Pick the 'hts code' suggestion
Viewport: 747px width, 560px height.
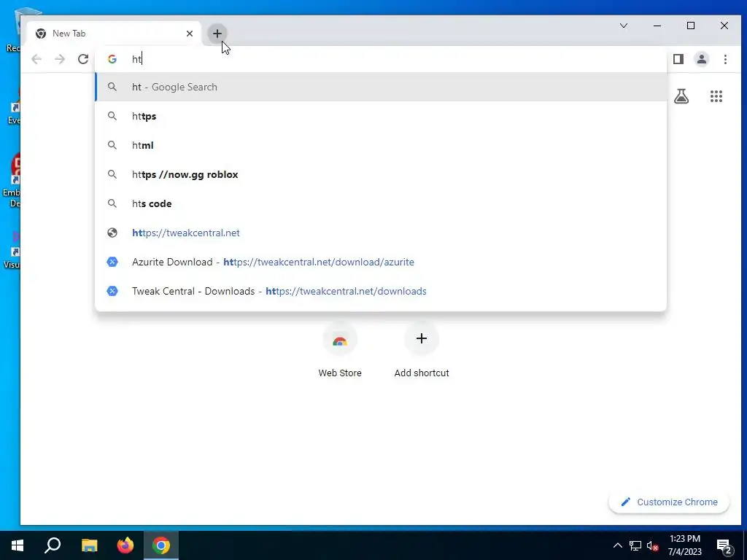tap(381, 203)
